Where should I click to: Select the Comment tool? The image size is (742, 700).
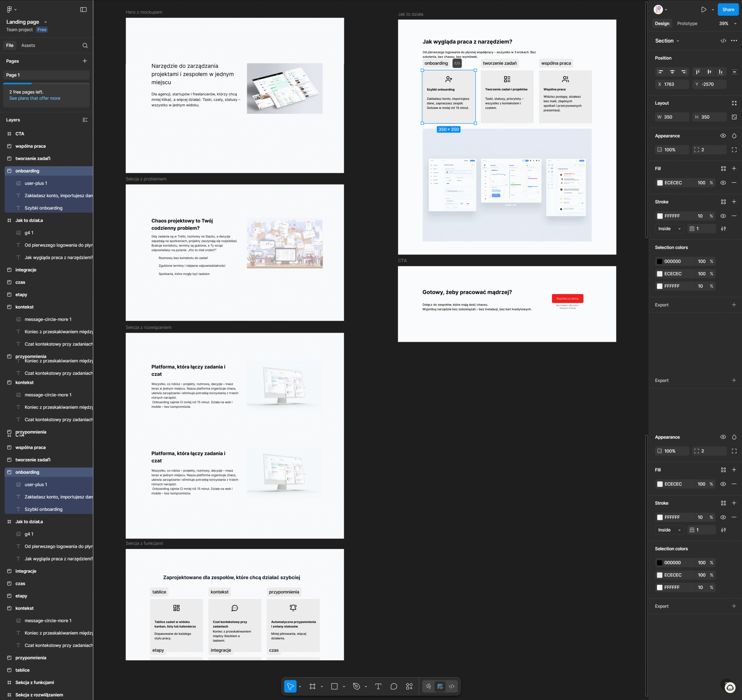394,686
